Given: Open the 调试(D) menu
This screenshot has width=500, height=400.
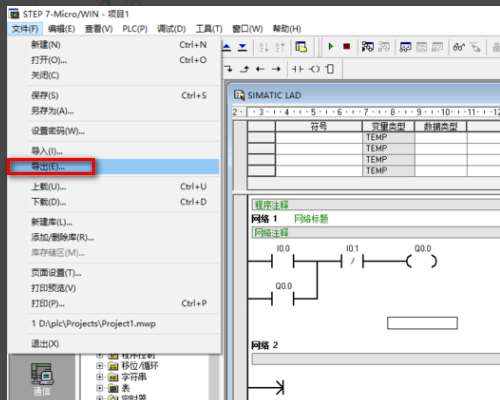Looking at the screenshot, I should coord(171,29).
